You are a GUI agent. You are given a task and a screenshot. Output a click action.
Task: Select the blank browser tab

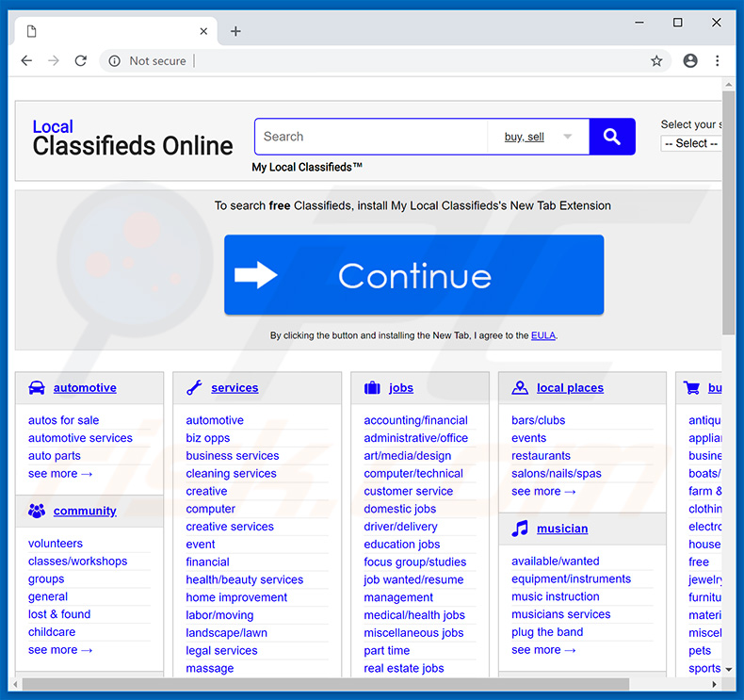(116, 31)
